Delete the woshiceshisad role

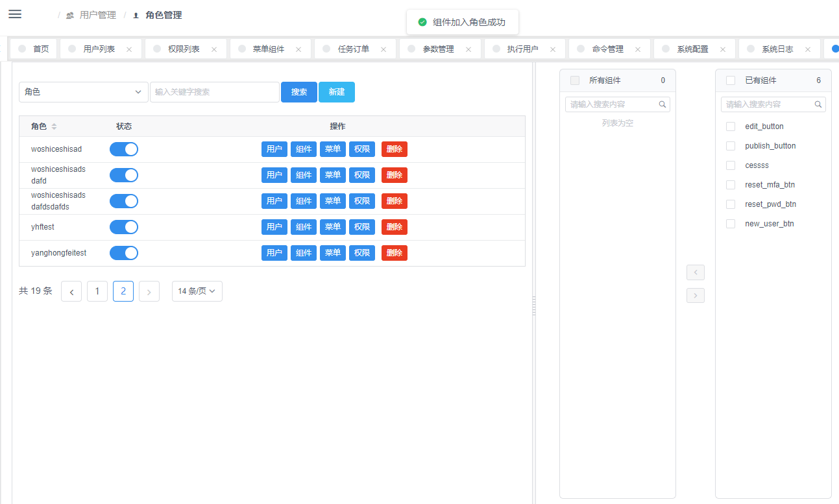(x=395, y=149)
